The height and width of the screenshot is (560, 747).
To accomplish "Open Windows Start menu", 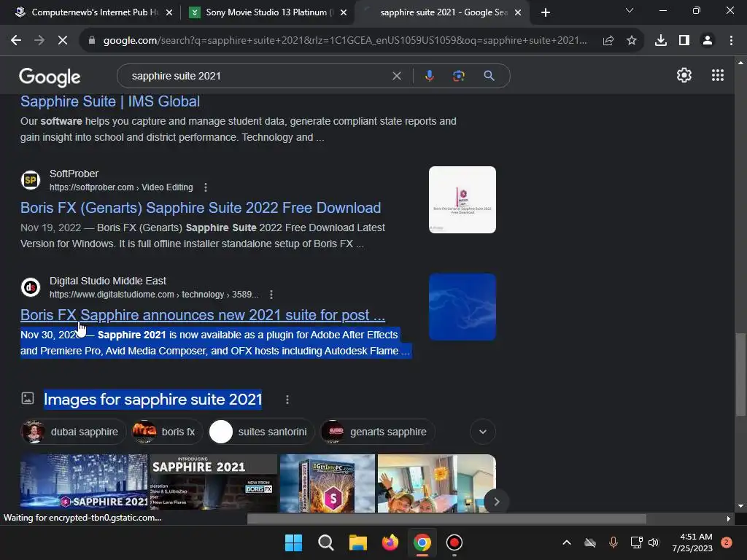I will pos(293,542).
